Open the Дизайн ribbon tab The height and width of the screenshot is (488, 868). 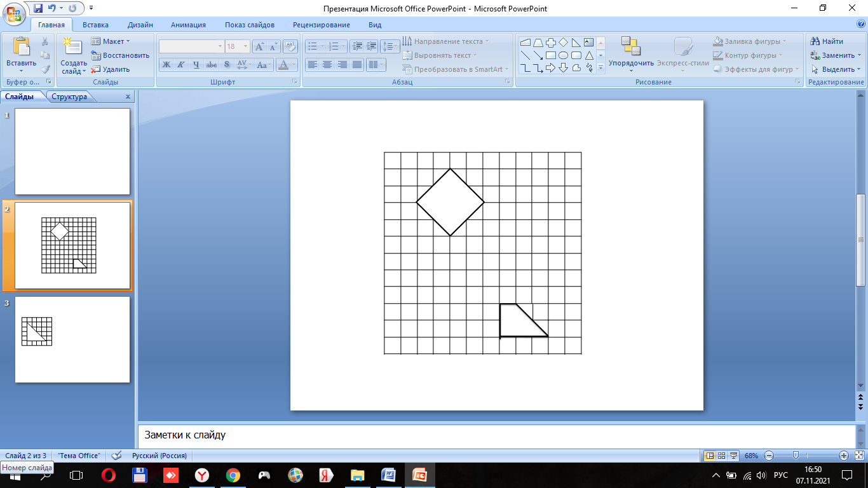pos(140,25)
